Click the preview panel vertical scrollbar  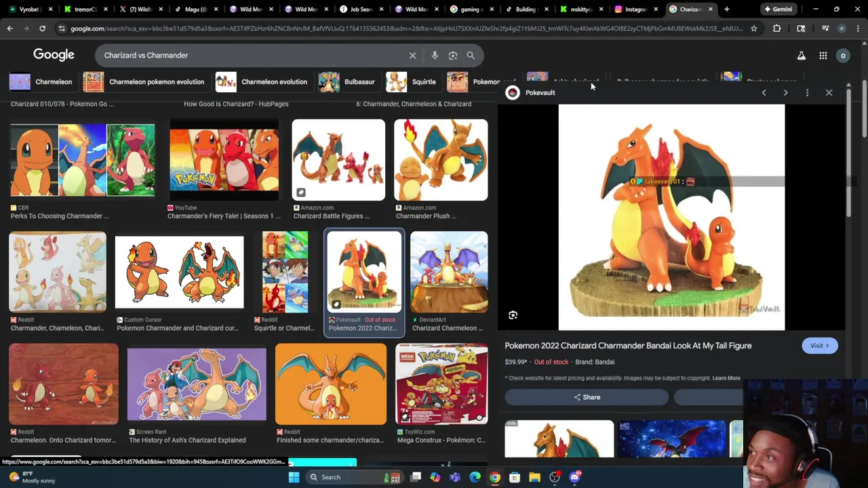848,152
